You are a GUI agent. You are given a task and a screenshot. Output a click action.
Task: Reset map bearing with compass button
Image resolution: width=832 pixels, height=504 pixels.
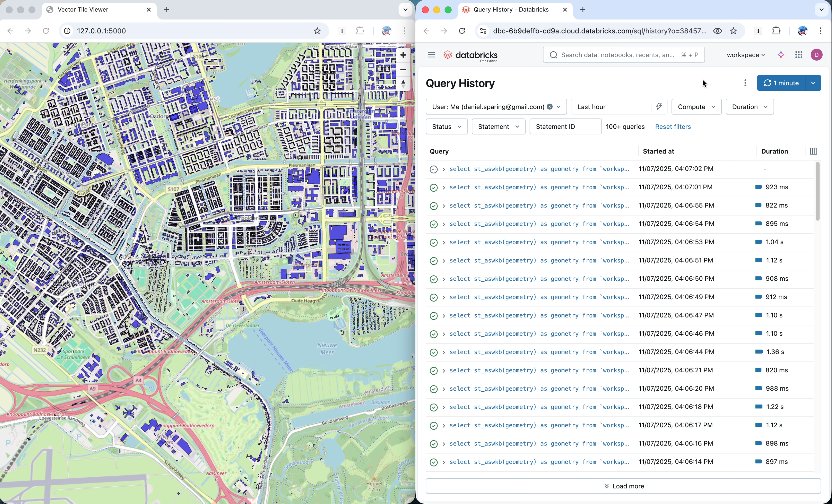click(x=403, y=84)
